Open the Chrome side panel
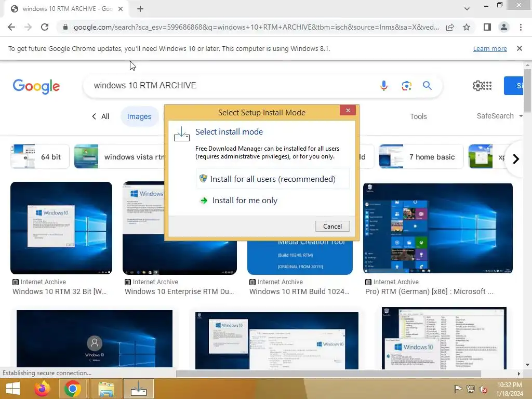Viewport: 532px width, 399px height. pyautogui.click(x=487, y=27)
